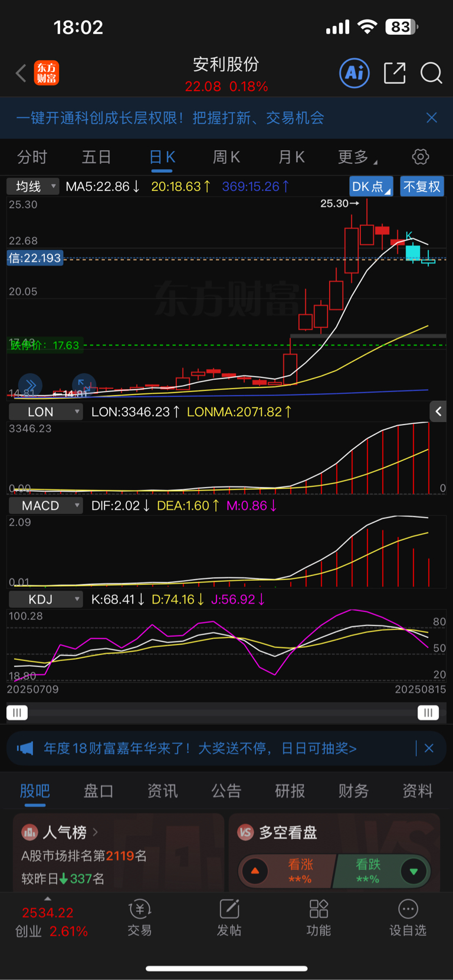Tap the fullscreen arrows icon on chart
453x980 pixels.
pos(84,385)
